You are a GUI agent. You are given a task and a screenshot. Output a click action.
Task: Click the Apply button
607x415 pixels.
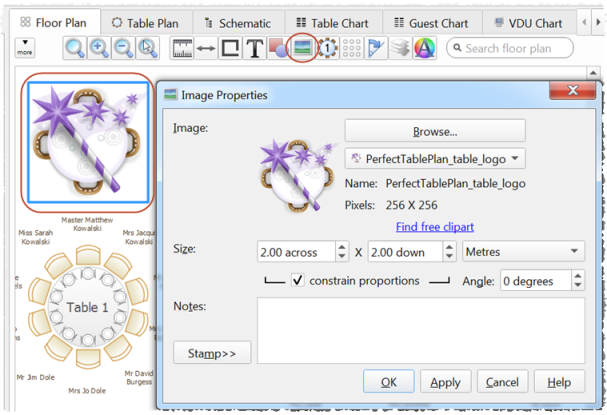point(445,382)
